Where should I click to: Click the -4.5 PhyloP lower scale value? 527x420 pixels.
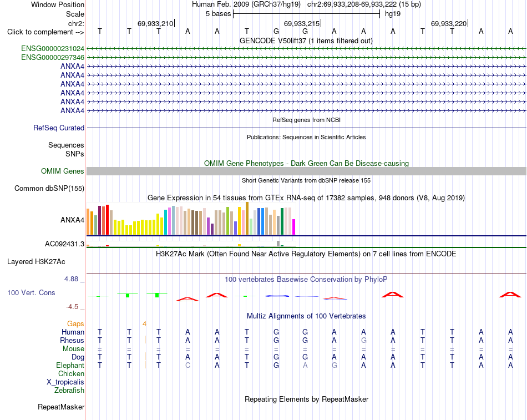coord(72,307)
